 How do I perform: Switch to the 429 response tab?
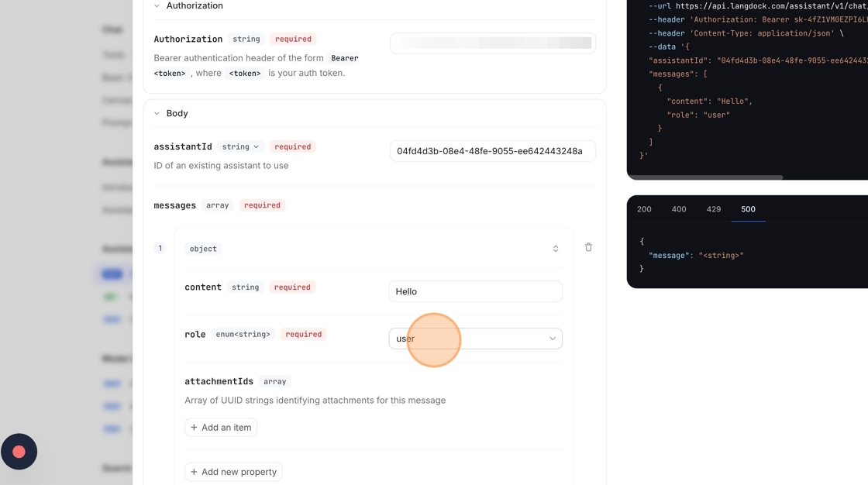(x=714, y=209)
